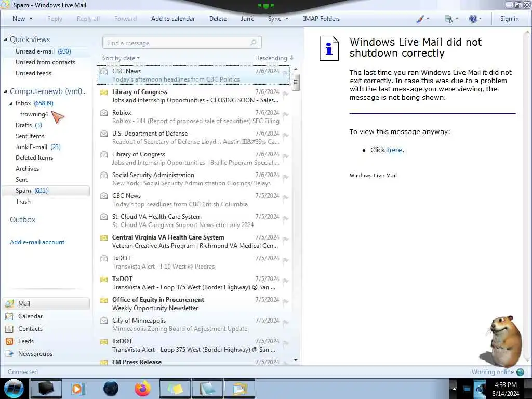Open the New dropdown arrow
Screen dimensions: 532x399
click(x=31, y=19)
